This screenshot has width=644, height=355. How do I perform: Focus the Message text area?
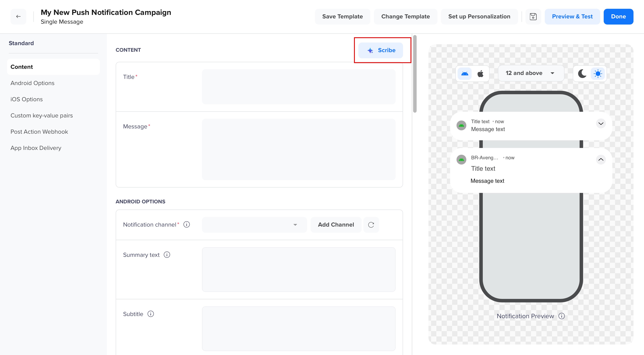click(299, 149)
